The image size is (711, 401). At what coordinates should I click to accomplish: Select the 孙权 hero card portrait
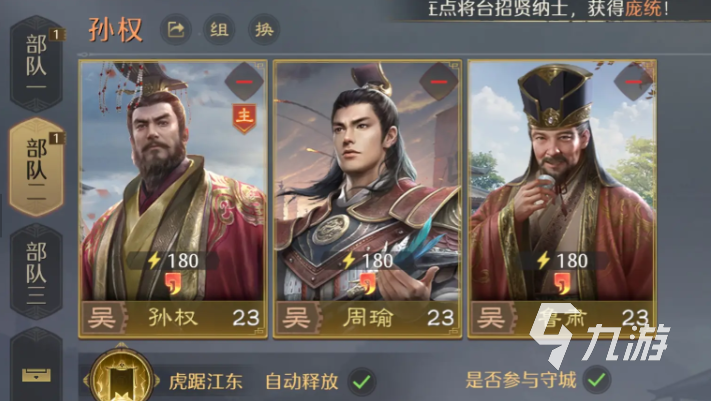173,200
